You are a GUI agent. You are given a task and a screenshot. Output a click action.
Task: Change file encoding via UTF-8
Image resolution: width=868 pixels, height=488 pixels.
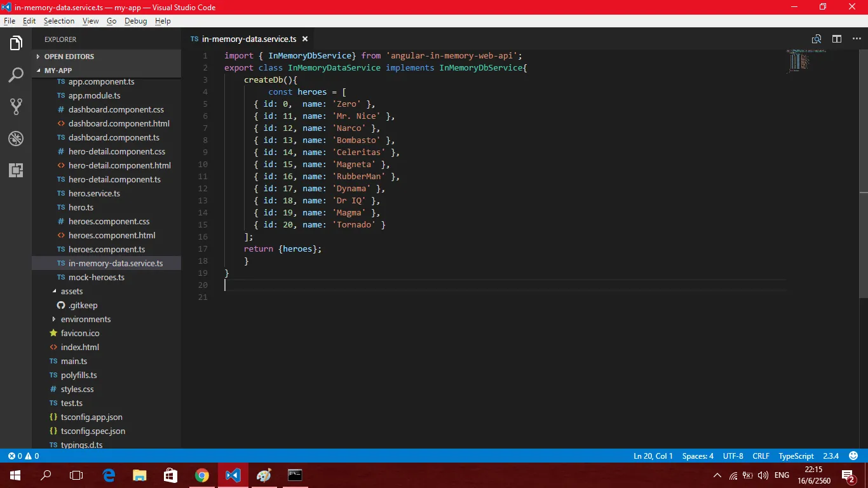coord(733,456)
